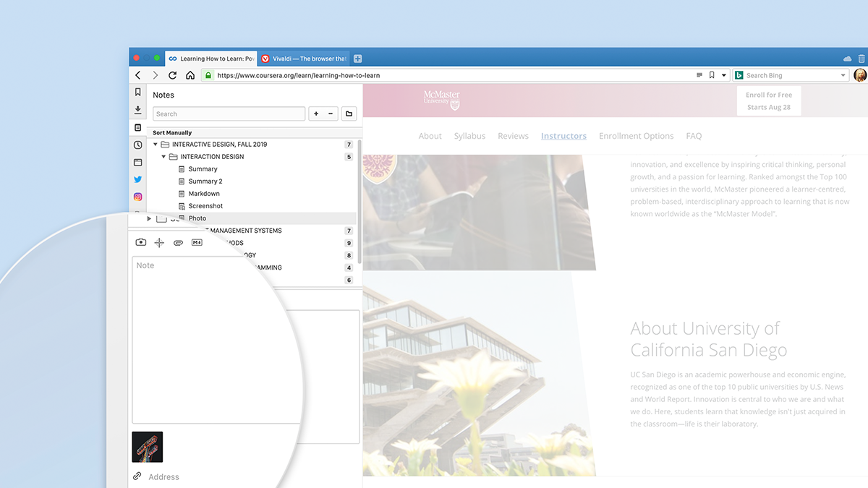868x488 pixels.
Task: Open the attached image thumbnail in the note
Action: (147, 447)
